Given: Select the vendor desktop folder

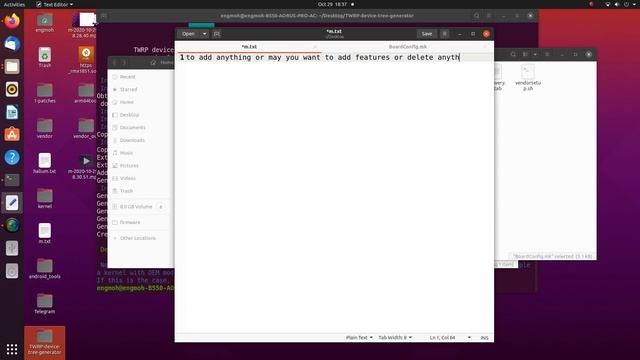Looking at the screenshot, I should pyautogui.click(x=44, y=129).
